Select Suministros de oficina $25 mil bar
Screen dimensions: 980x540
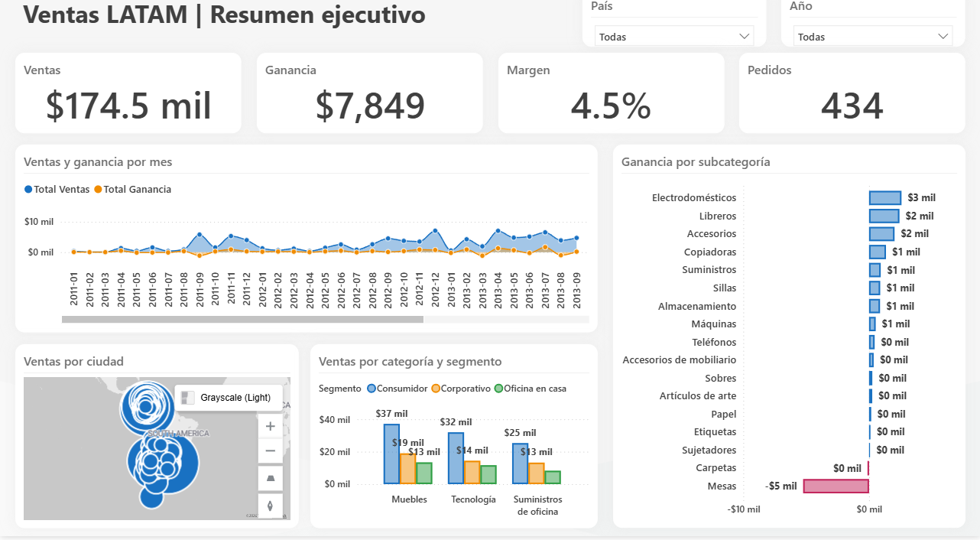(x=520, y=464)
